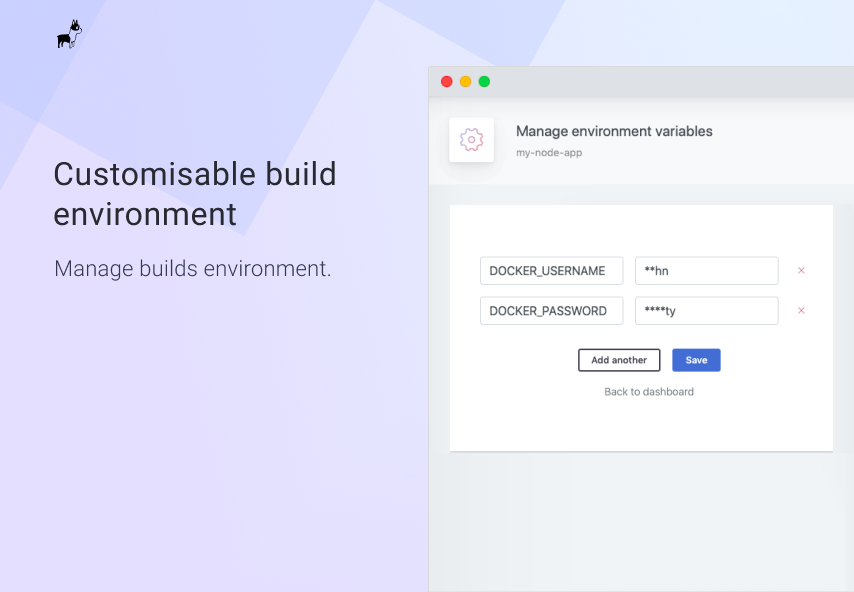Edit the ****ty value field
This screenshot has width=854, height=592.
click(706, 310)
